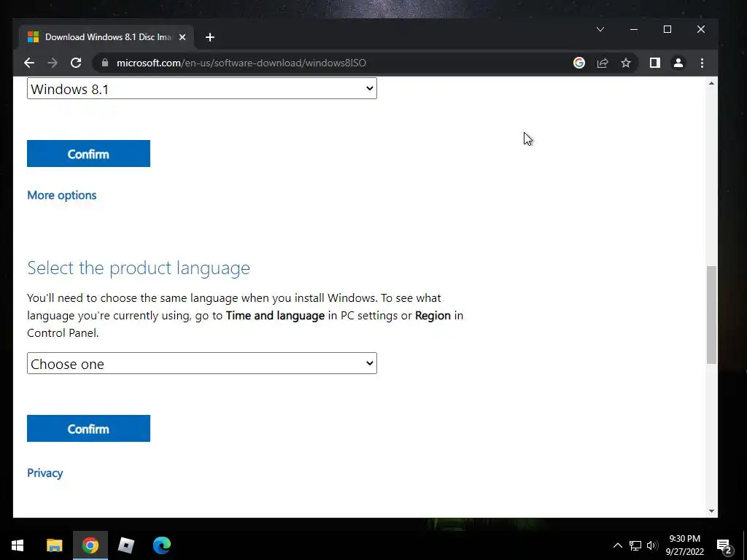This screenshot has width=747, height=560.
Task: Go back to the previous page
Action: coord(29,63)
